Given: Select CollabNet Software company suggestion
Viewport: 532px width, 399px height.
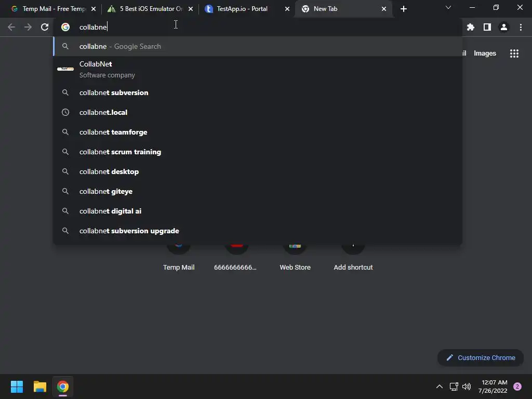Looking at the screenshot, I should click(258, 69).
